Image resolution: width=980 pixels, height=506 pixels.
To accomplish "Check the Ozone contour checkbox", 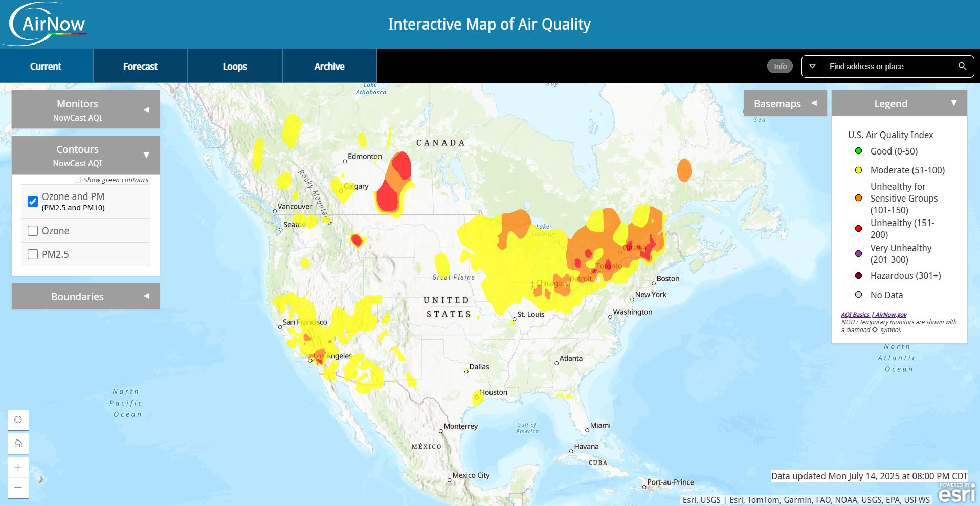I will pos(33,231).
